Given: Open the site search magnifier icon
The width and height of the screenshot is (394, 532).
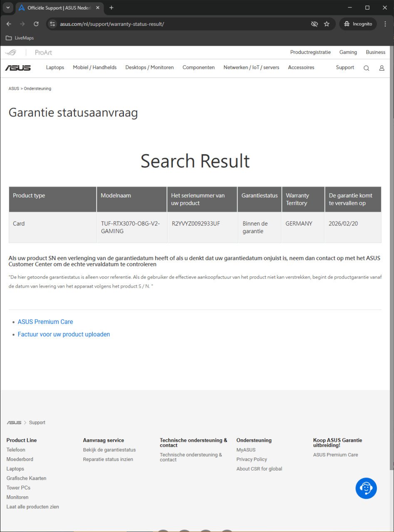Looking at the screenshot, I should [x=366, y=68].
